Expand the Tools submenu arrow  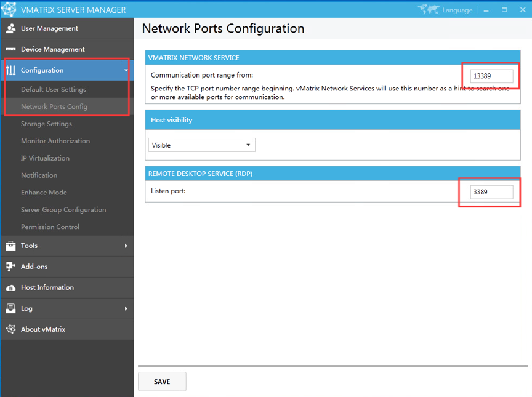tap(126, 246)
